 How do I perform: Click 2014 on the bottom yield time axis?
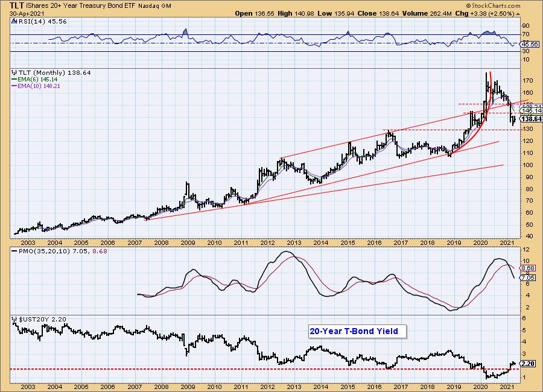[x=321, y=387]
